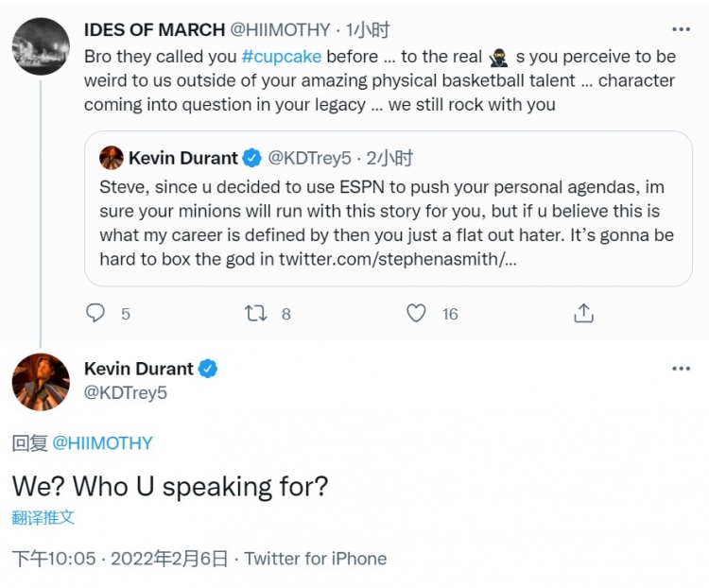Click the @KDTrey5 handle under Kevin Durant
This screenshot has width=709, height=588.
(126, 392)
